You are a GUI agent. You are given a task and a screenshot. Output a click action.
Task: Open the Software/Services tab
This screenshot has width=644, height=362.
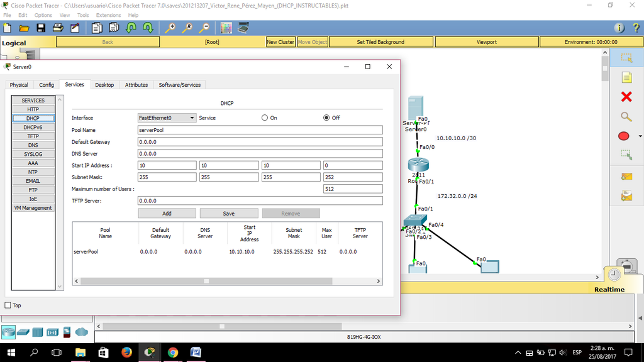179,85
